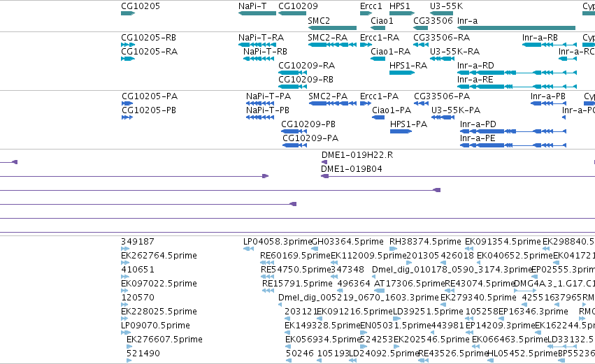Click the Ercc1-RA transcript label
Image resolution: width=595 pixels, height=364 pixels.
(x=380, y=38)
